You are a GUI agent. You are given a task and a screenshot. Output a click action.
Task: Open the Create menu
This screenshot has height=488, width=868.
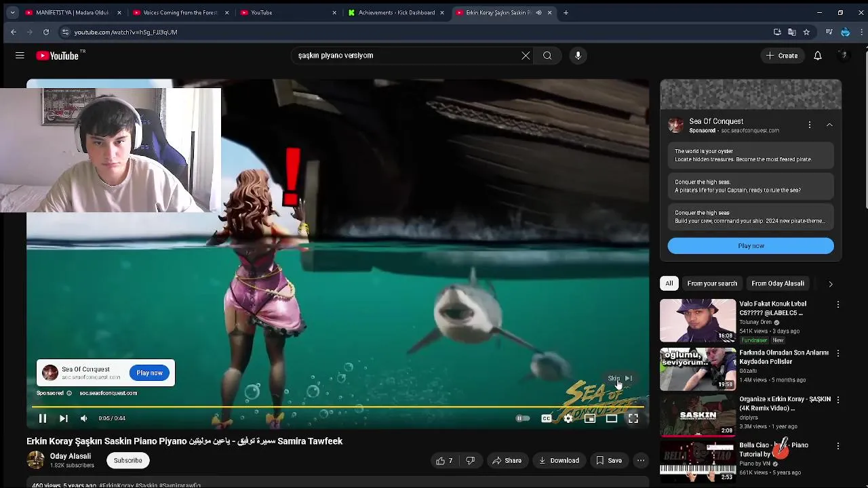782,56
